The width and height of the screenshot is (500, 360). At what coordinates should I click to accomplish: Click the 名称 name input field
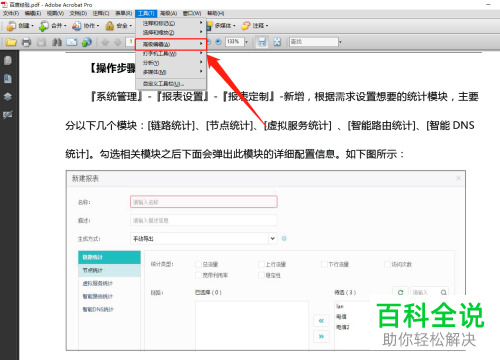[x=204, y=202]
